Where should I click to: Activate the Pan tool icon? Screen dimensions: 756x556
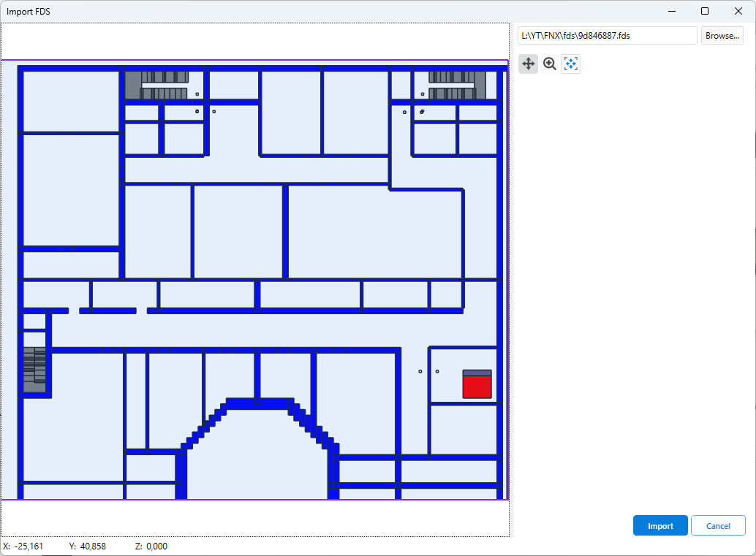[528, 64]
